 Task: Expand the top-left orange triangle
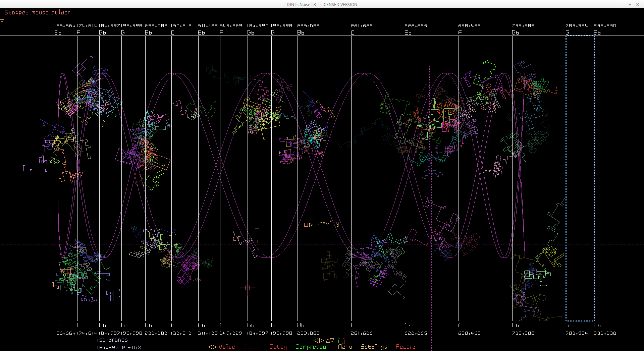[2, 21]
